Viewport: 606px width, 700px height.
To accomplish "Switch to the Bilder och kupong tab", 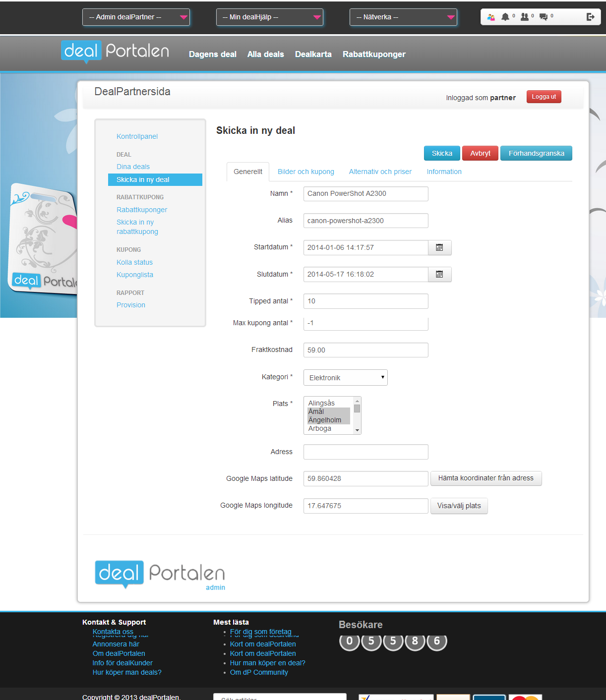I will (x=305, y=172).
